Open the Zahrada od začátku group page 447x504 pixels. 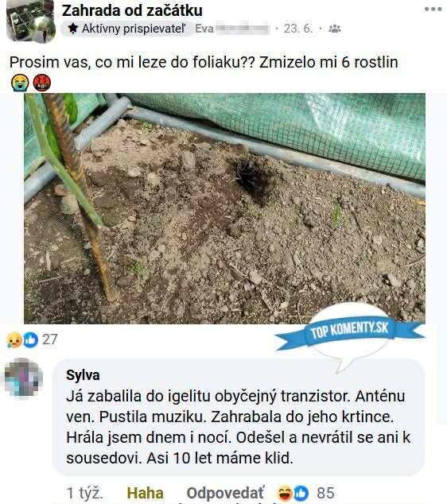(x=132, y=10)
